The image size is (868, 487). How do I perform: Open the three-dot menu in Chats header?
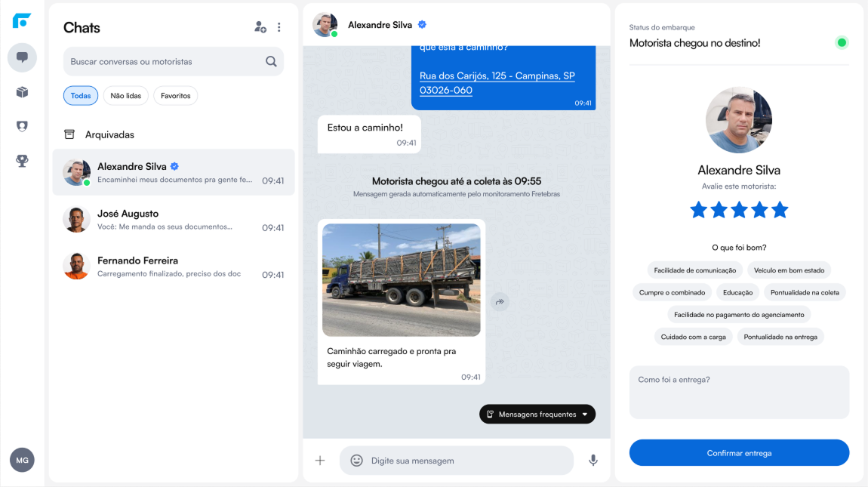pos(279,27)
